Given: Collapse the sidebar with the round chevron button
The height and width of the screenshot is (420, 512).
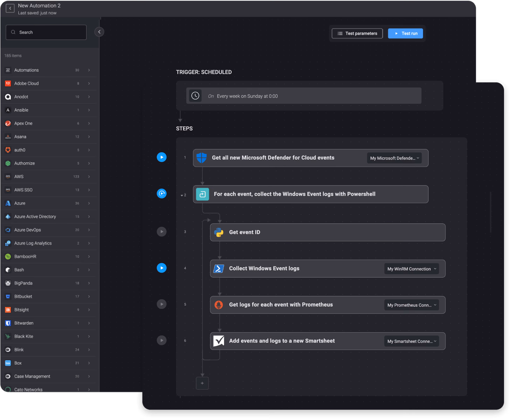Looking at the screenshot, I should pyautogui.click(x=99, y=32).
